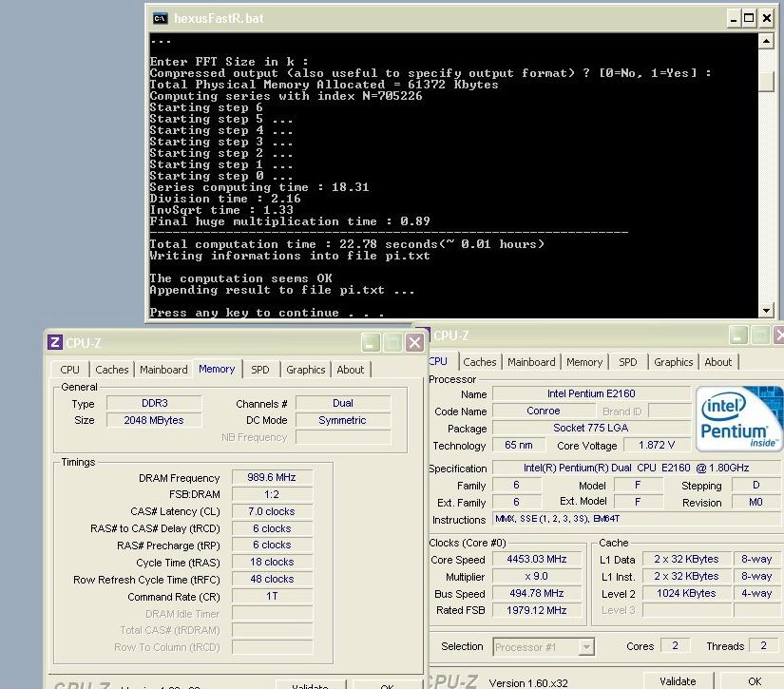Image resolution: width=784 pixels, height=689 pixels.
Task: Click the console scrollbar up arrow
Action: point(766,41)
